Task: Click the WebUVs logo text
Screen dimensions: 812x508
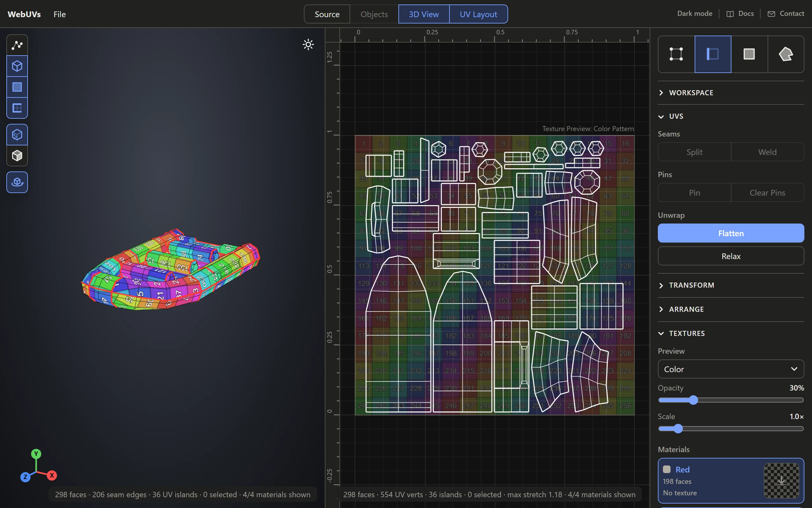Action: click(24, 14)
